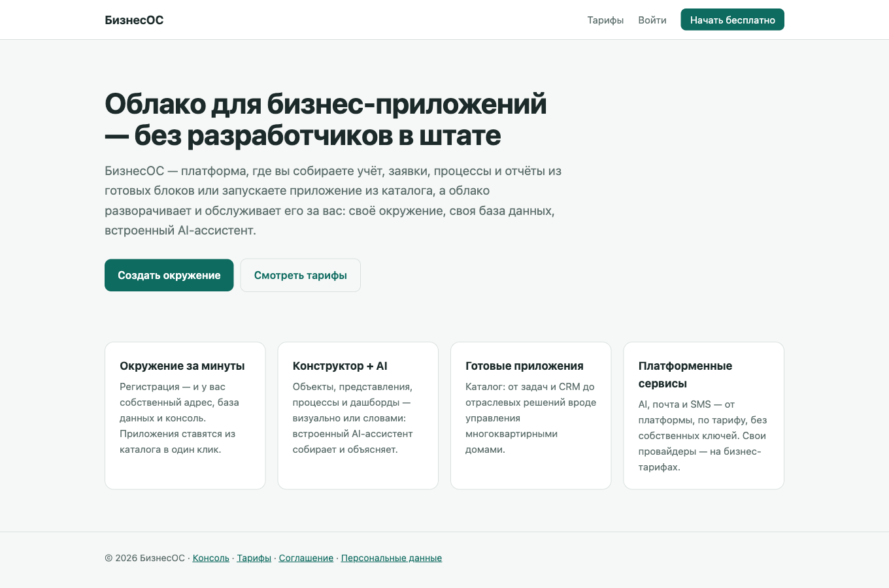Select the Готовые приложения card heading
Viewport: 889px width, 588px height.
click(x=524, y=366)
